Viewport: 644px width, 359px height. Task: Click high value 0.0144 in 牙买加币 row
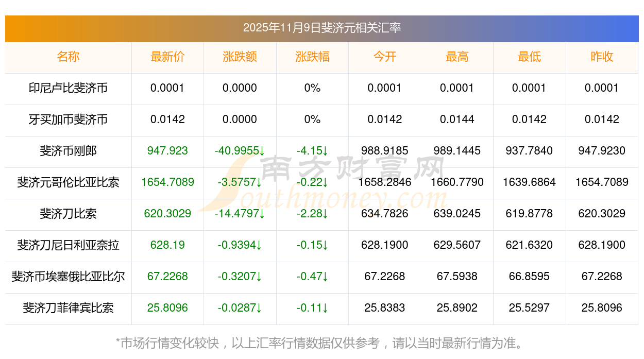pyautogui.click(x=457, y=119)
